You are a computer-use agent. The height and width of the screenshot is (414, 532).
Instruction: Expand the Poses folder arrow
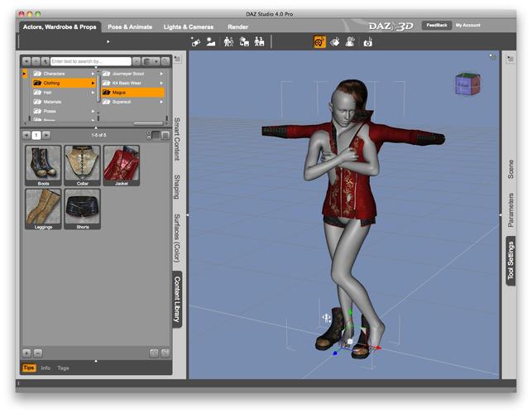coord(93,111)
